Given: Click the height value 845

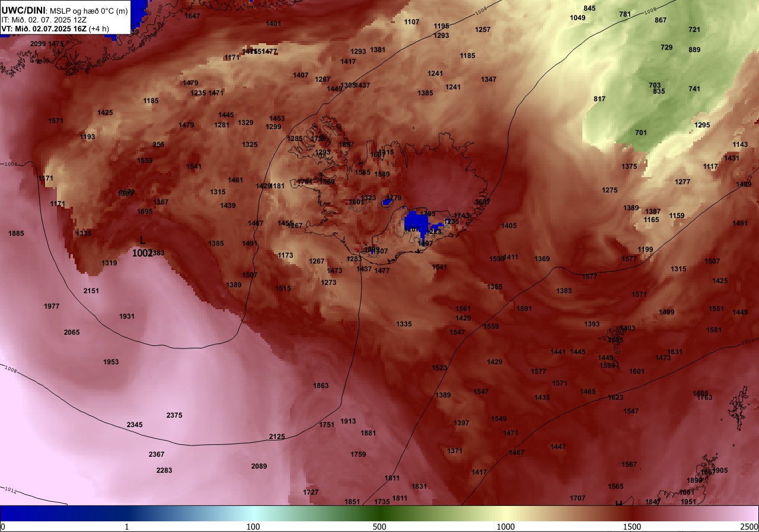Looking at the screenshot, I should 589,8.
